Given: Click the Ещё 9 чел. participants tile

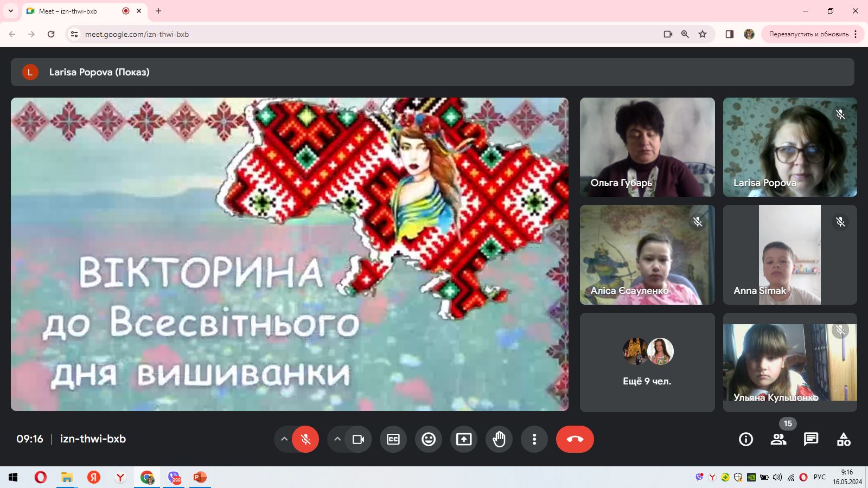Looking at the screenshot, I should pos(647,362).
